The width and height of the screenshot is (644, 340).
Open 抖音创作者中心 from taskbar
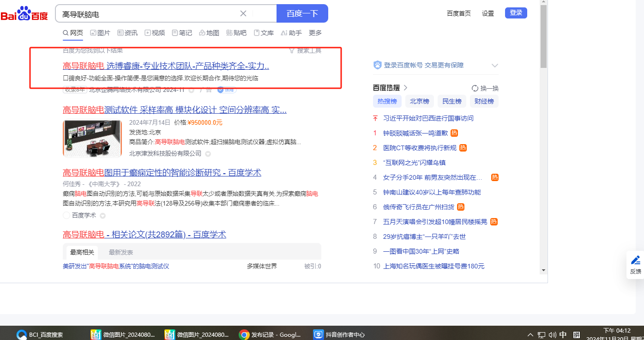(x=339, y=334)
